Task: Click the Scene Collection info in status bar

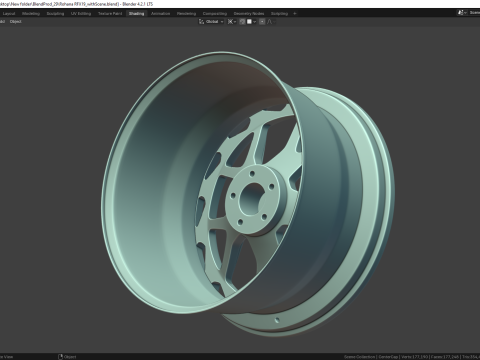Action: click(359, 357)
